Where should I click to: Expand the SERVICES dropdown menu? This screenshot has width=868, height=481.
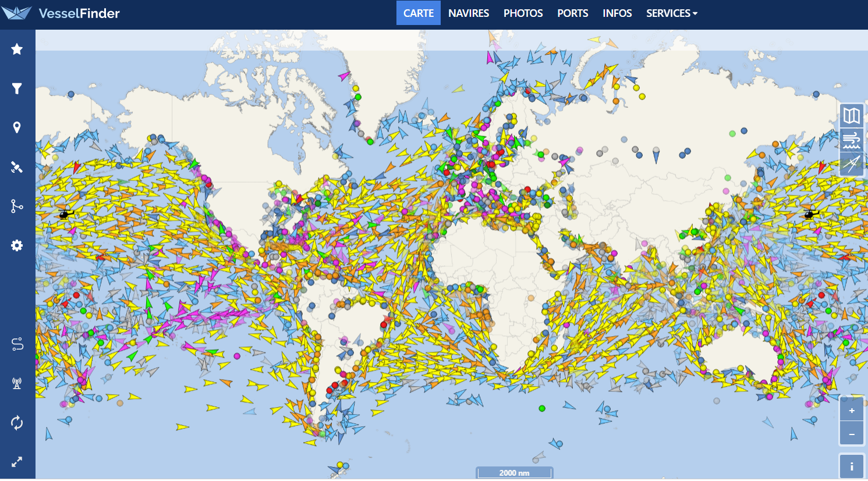tap(671, 13)
